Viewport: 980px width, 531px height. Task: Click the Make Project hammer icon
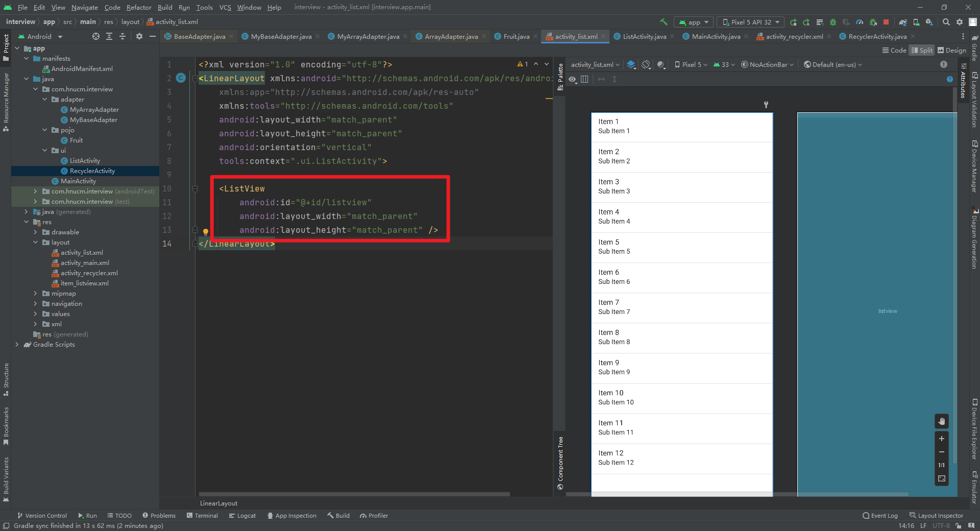coord(664,22)
